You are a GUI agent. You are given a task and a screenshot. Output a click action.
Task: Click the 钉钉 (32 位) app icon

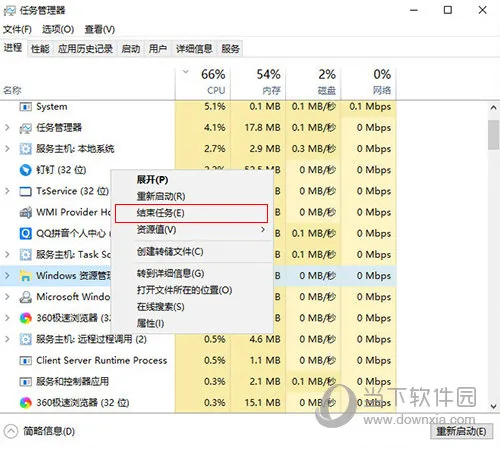[x=26, y=170]
